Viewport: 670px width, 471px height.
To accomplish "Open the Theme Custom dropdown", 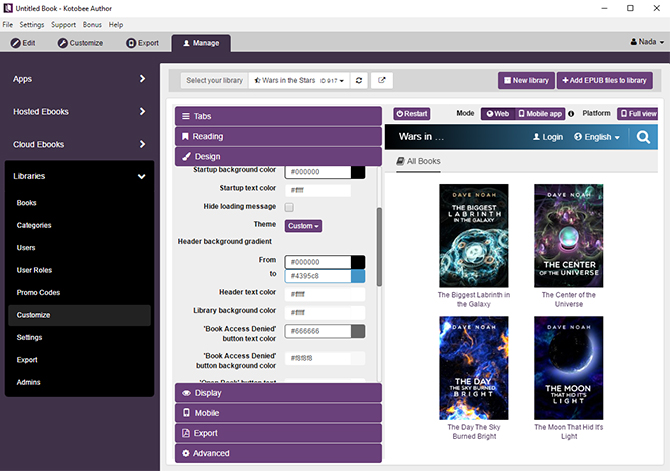I will (x=303, y=226).
